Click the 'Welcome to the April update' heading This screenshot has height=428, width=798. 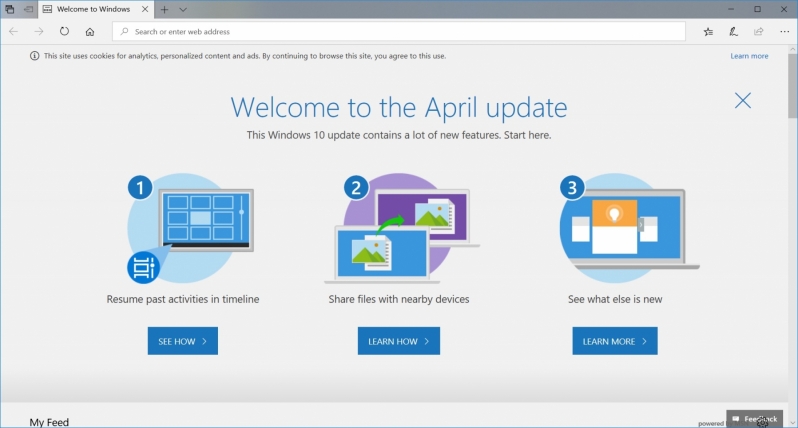(398, 107)
